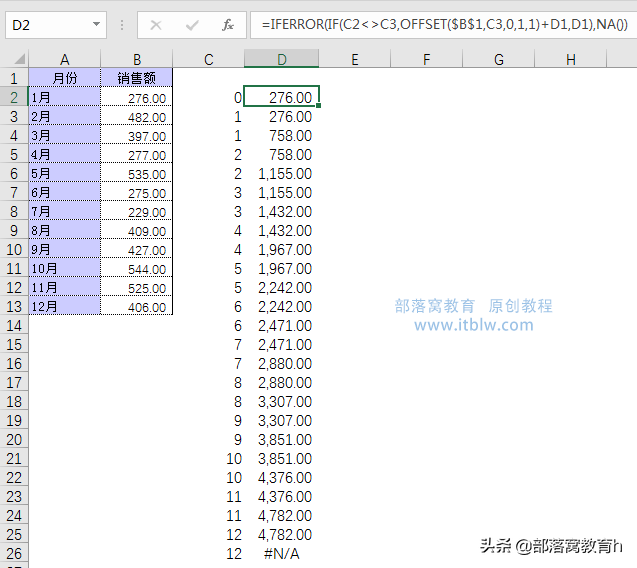The height and width of the screenshot is (568, 637).
Task: Click the selected cell D2 showing 276.00
Action: pyautogui.click(x=282, y=97)
